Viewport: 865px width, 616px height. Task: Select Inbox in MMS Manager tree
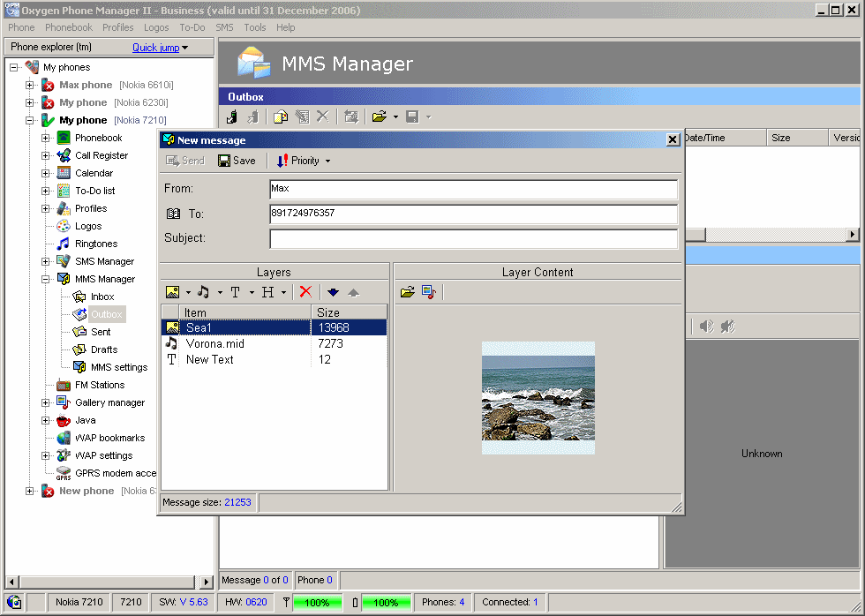102,297
